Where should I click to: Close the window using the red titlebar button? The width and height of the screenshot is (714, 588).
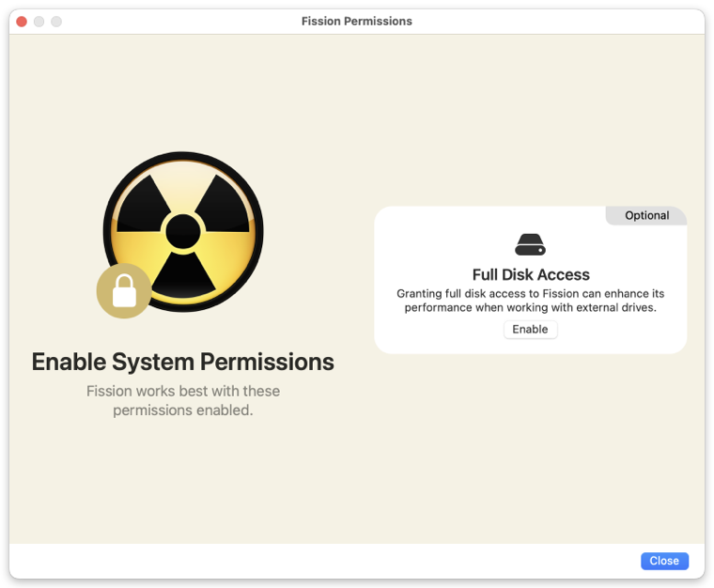click(22, 22)
